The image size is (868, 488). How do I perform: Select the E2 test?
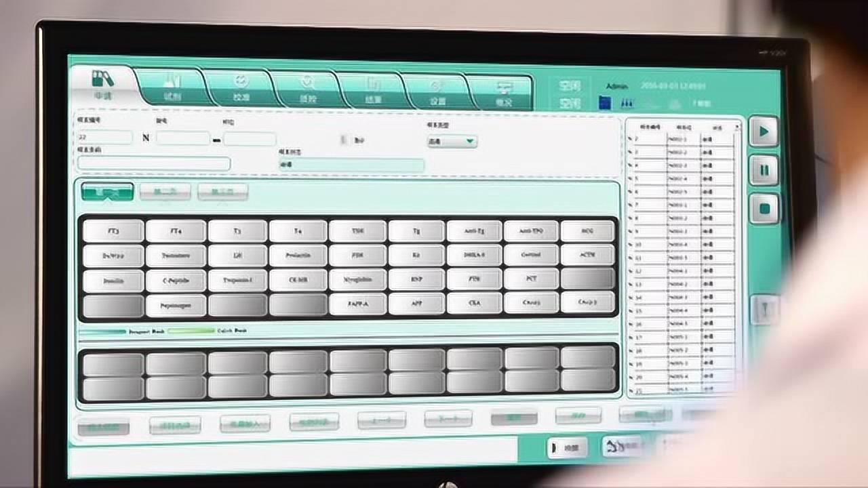click(416, 256)
